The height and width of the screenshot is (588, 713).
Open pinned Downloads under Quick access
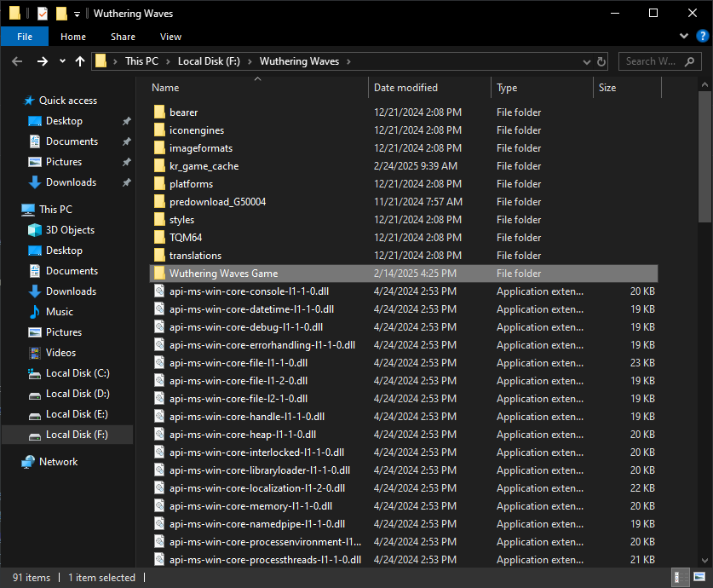(71, 182)
